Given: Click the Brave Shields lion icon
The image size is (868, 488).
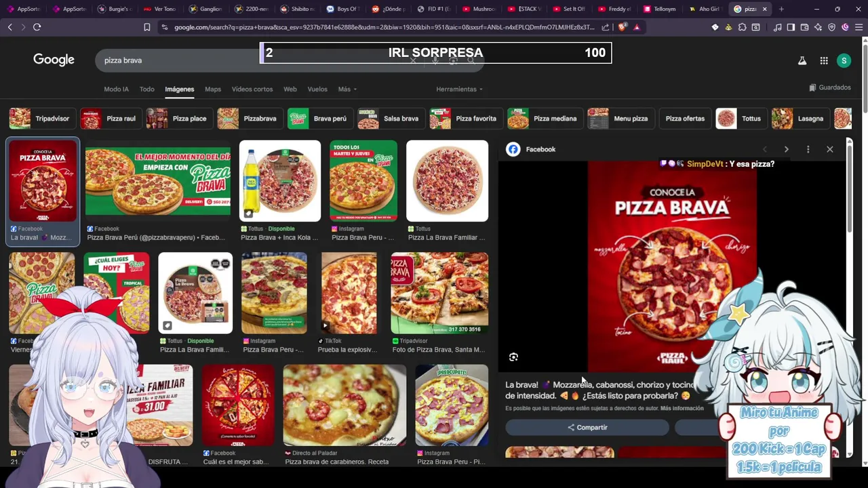Looking at the screenshot, I should (622, 27).
